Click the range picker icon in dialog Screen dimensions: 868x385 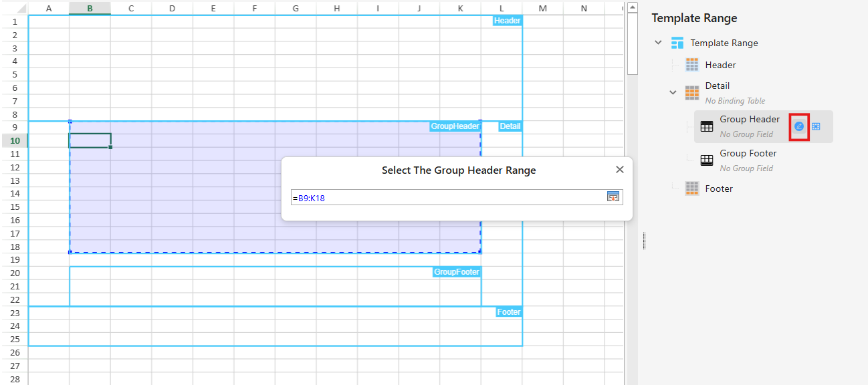[613, 197]
